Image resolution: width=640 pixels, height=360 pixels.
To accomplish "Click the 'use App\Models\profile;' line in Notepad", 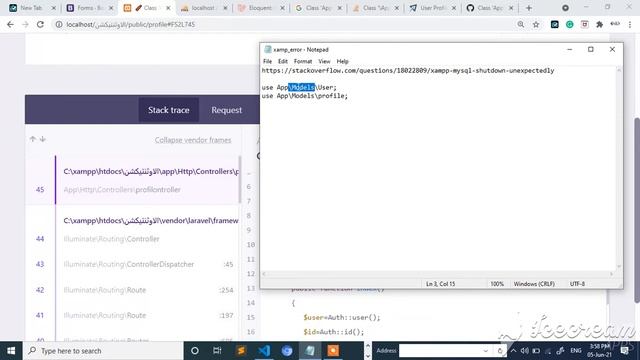I will (x=305, y=96).
